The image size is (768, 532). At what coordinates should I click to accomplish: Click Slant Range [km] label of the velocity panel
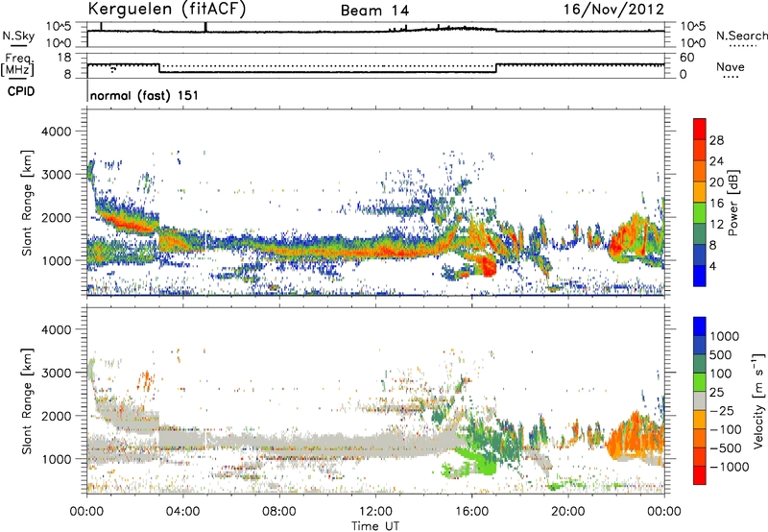coord(27,400)
